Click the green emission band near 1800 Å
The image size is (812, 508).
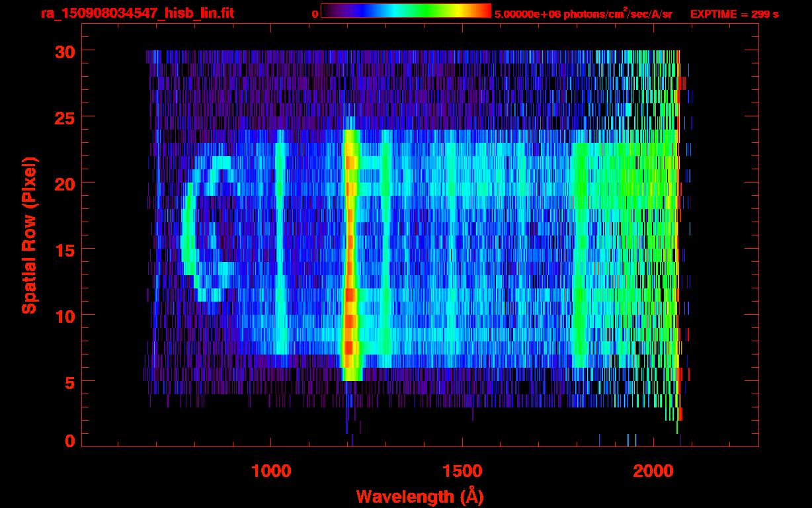coord(580,255)
